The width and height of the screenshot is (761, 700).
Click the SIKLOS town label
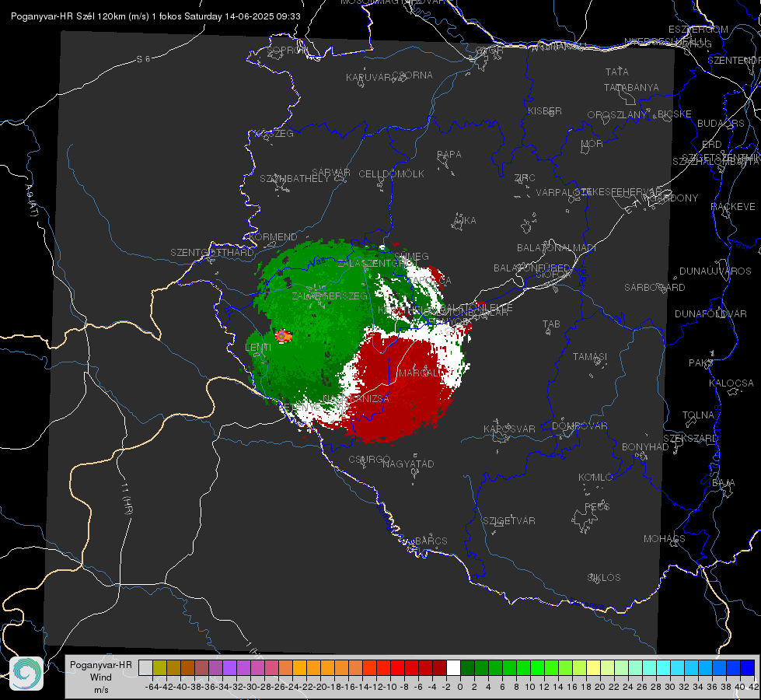pyautogui.click(x=604, y=578)
